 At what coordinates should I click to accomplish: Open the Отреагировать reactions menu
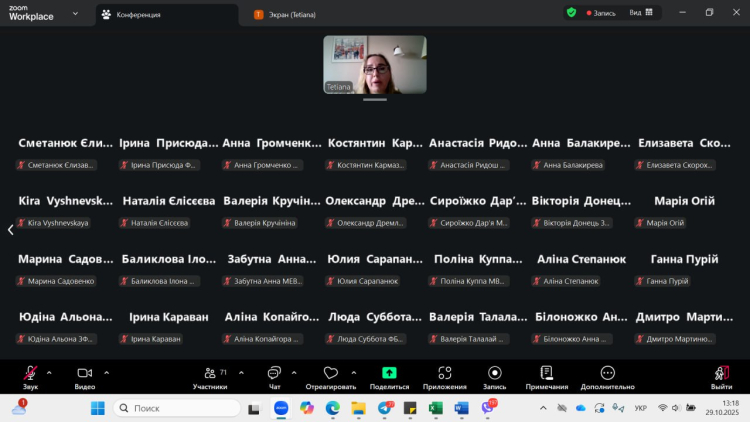(x=330, y=375)
